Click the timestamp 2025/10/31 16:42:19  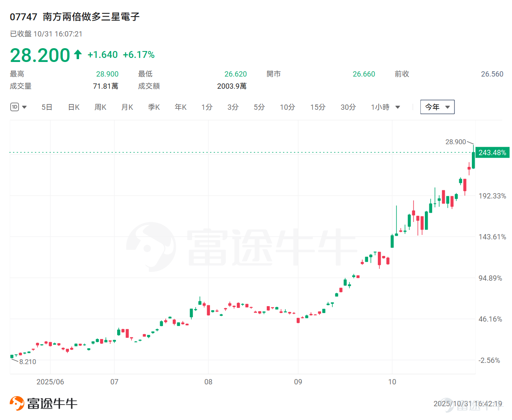[468, 403]
